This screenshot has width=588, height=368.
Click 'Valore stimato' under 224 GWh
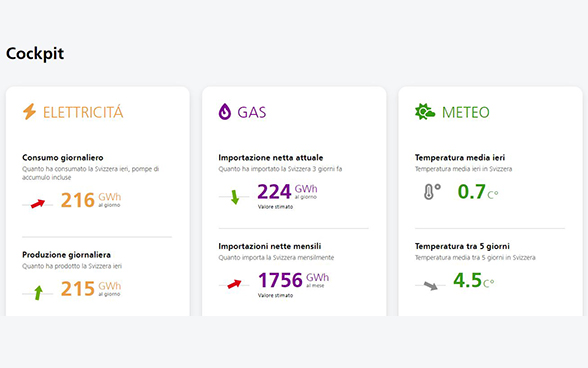(x=275, y=207)
